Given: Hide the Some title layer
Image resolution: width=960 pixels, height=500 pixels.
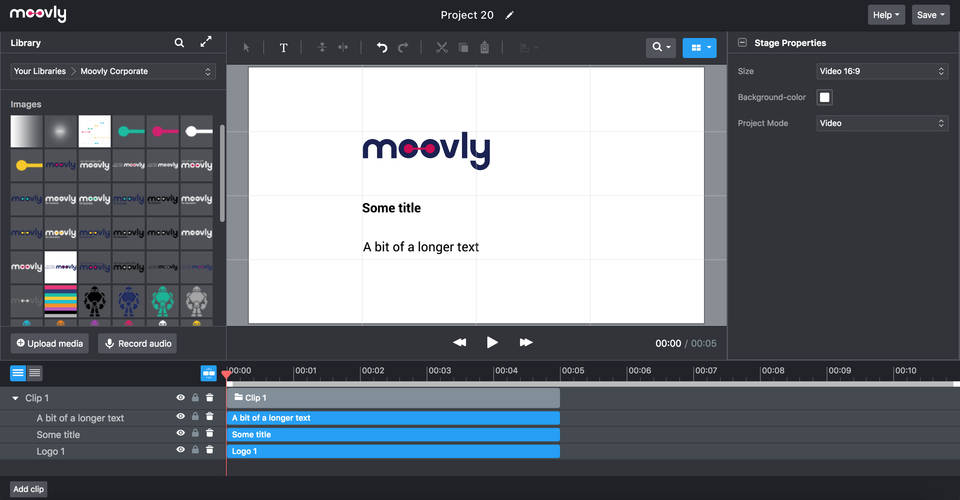Looking at the screenshot, I should [x=181, y=434].
